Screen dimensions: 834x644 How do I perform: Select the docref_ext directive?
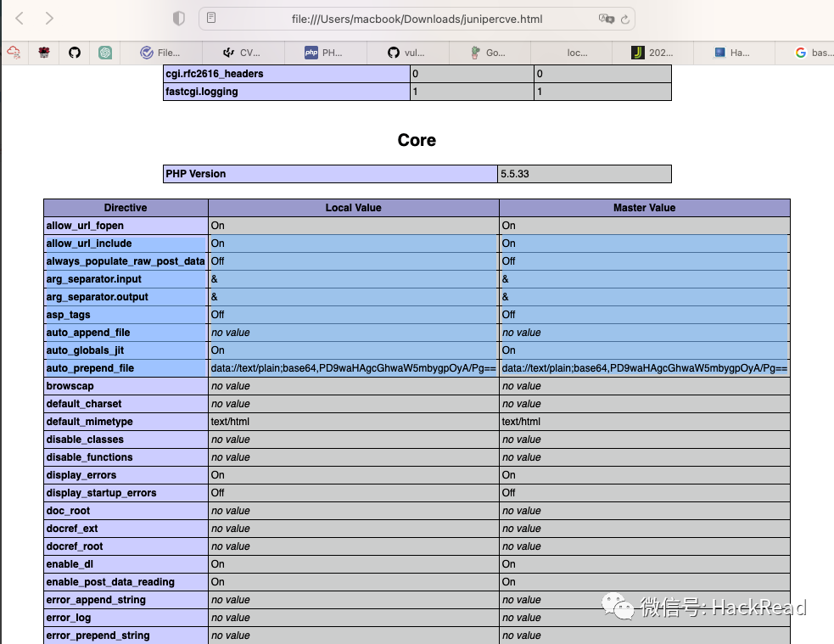72,529
